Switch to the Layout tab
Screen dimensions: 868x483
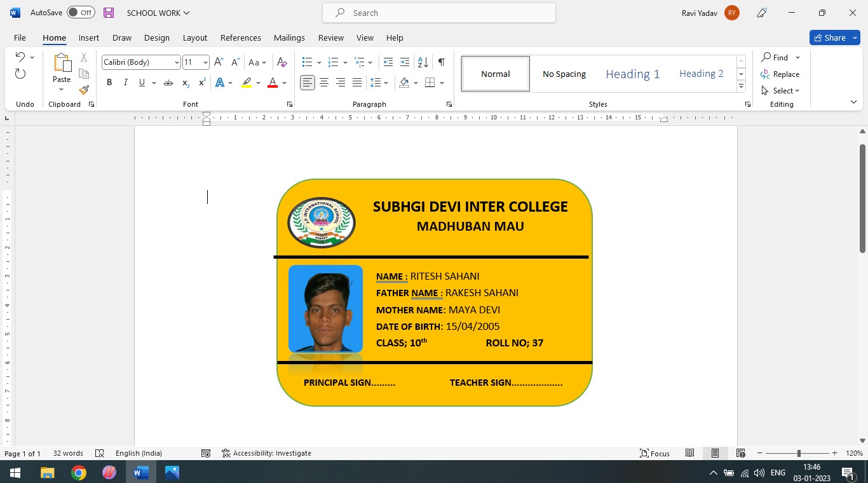pos(194,38)
